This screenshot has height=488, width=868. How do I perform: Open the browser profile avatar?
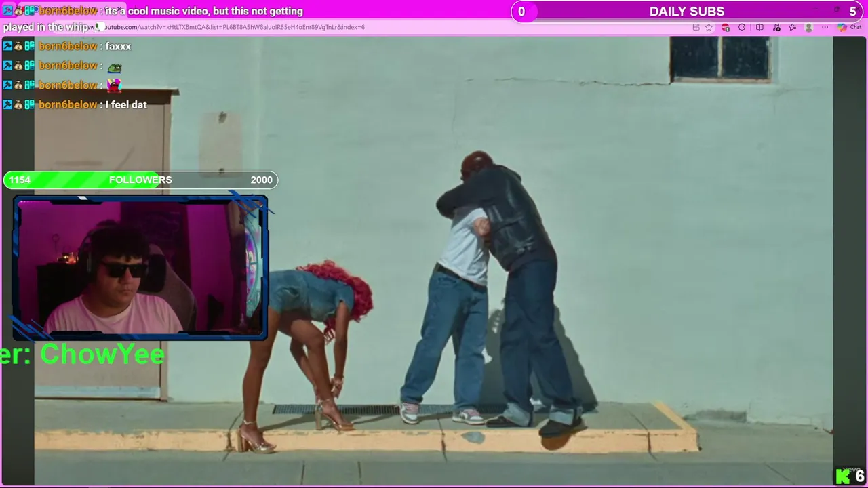point(808,27)
